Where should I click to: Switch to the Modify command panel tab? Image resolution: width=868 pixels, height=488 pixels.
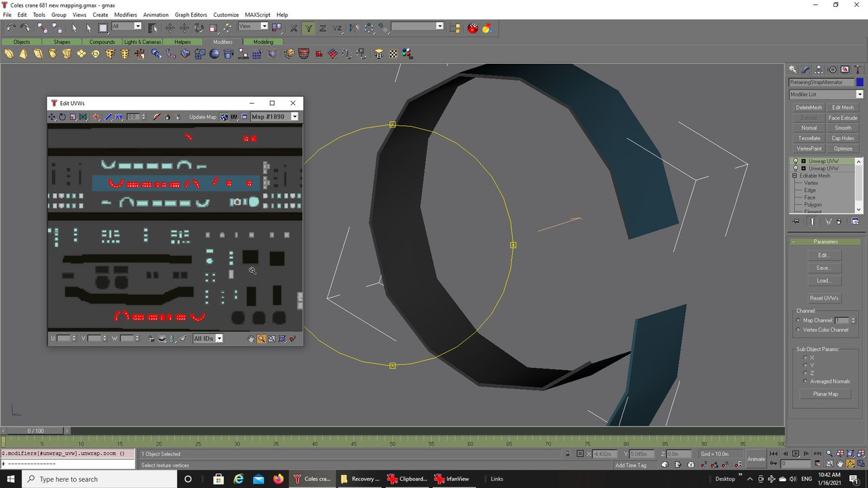[806, 69]
